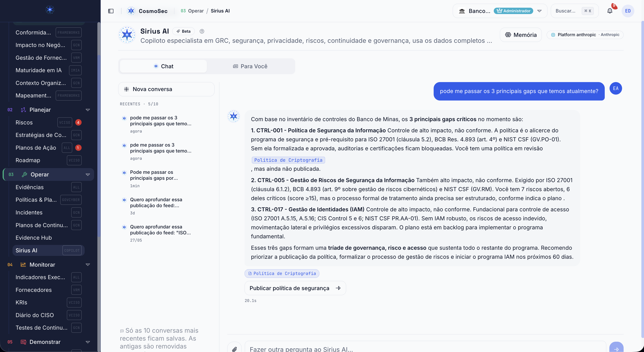Open Indicadores Exec... in sidebar
This screenshot has height=352, width=644.
48,277
